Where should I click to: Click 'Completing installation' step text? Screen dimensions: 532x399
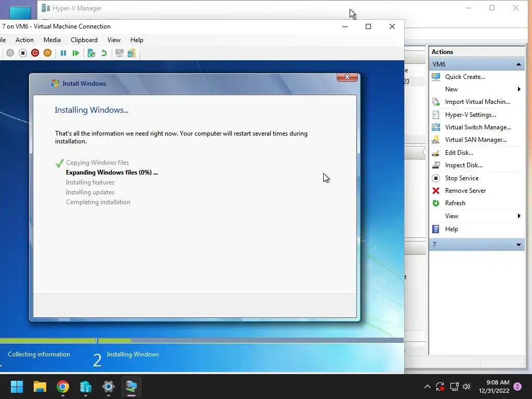[98, 202]
